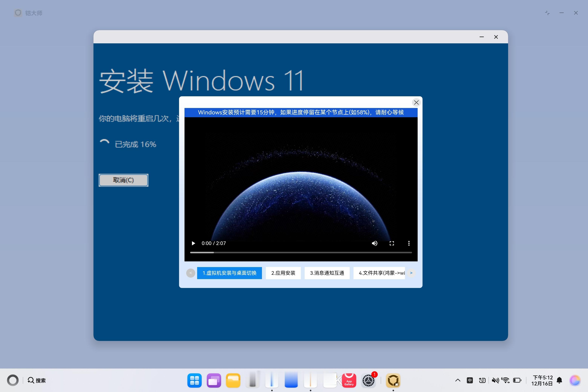The image size is (588, 392).
Task: Open 3.消息通知互通 tab
Action: click(327, 273)
